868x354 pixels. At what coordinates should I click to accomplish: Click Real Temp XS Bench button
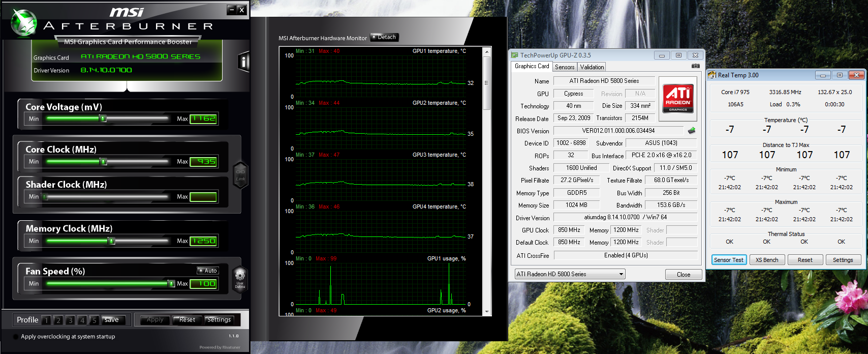(767, 260)
